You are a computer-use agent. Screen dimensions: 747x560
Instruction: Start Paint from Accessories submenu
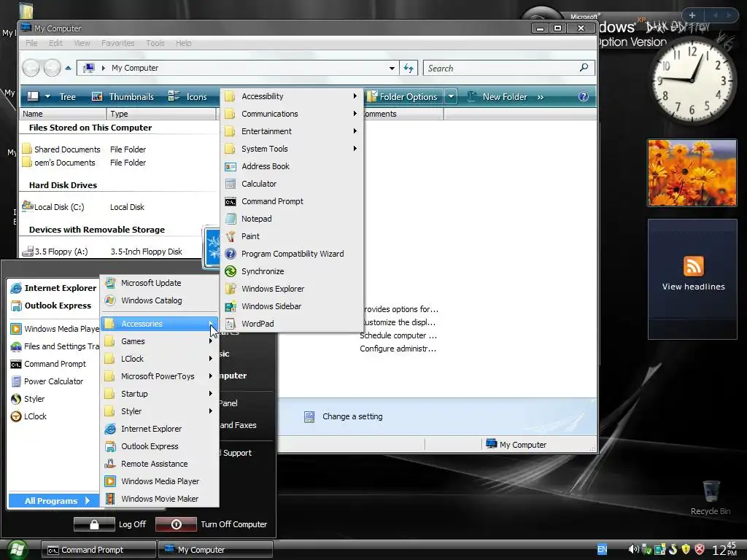coord(292,236)
